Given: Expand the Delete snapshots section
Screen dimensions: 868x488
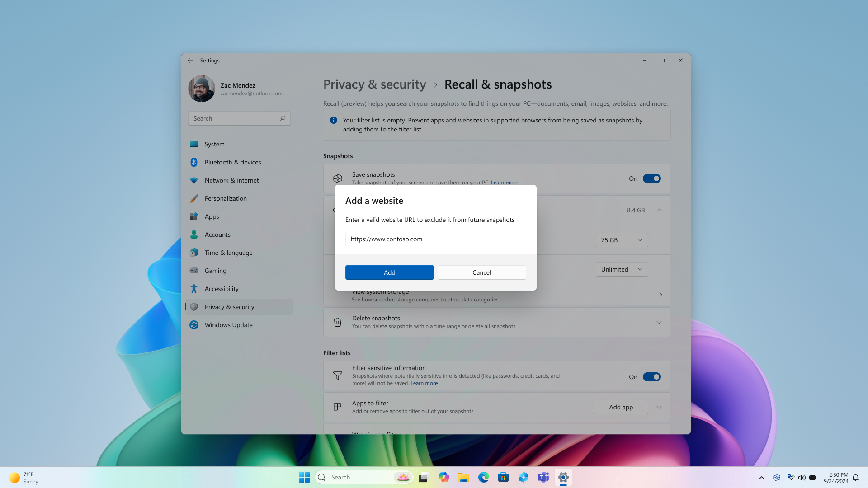Looking at the screenshot, I should (659, 322).
